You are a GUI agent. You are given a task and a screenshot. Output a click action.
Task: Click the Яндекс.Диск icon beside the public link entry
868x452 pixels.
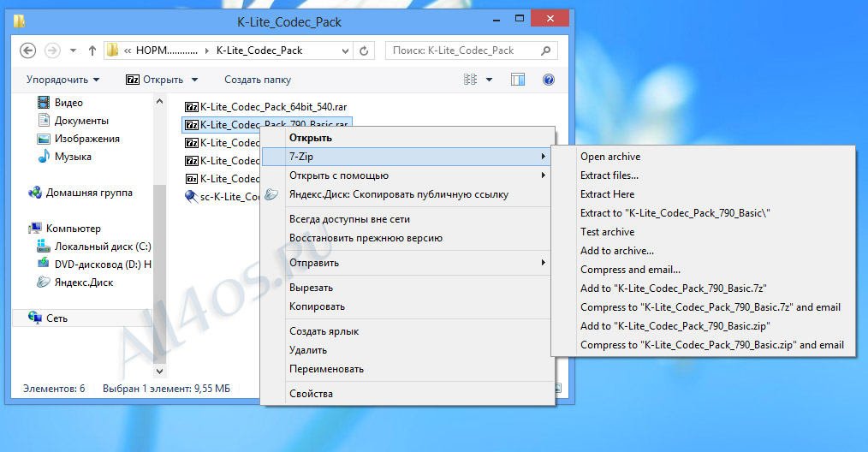click(271, 194)
